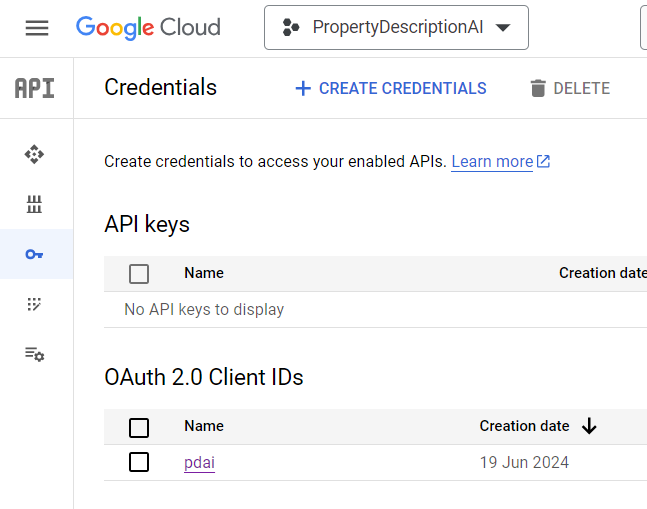Image resolution: width=647 pixels, height=509 pixels.
Task: Tick the API keys select-all checkbox
Action: pos(139,273)
